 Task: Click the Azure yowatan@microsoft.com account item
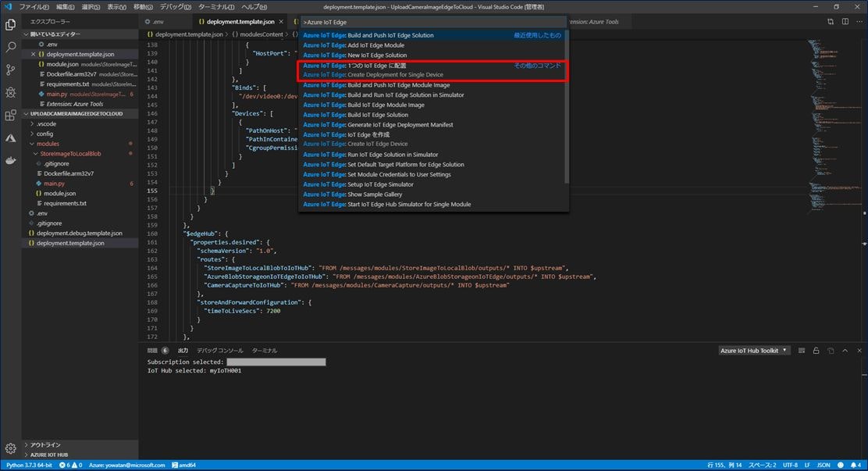[127, 465]
